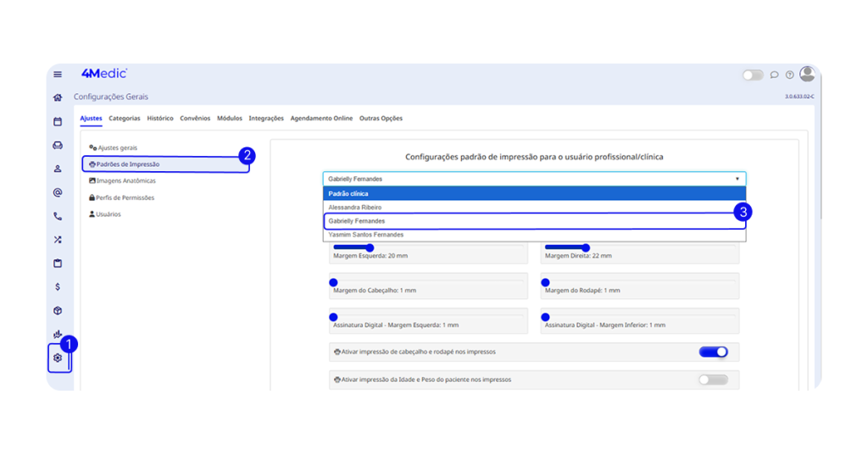Select Gabrielly Fernandes from the dropdown list

pos(534,220)
